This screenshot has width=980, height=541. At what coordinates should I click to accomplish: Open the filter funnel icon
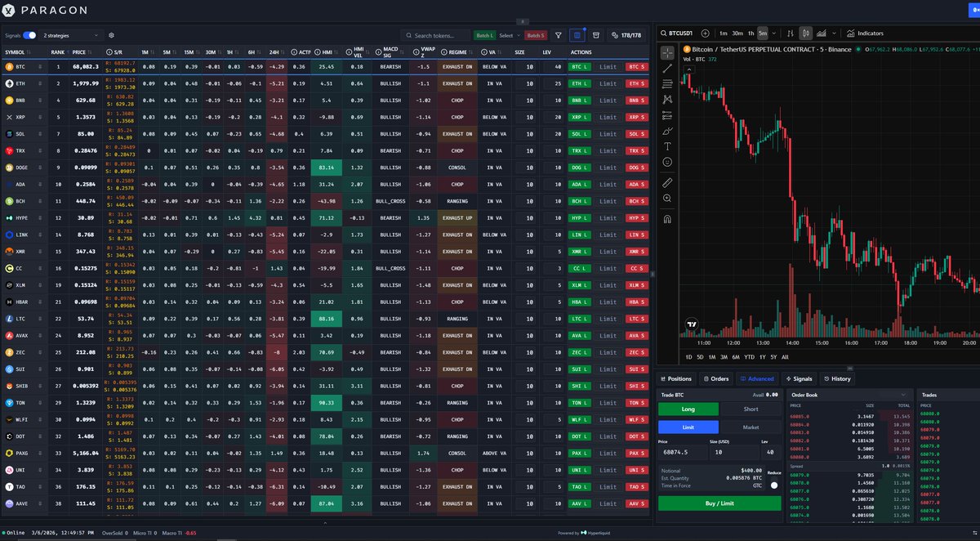tap(559, 35)
